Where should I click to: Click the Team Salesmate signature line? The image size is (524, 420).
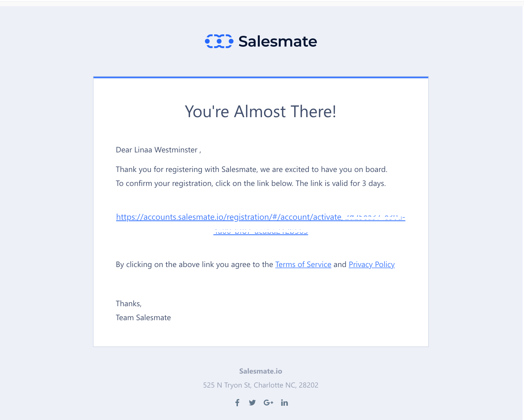point(143,318)
